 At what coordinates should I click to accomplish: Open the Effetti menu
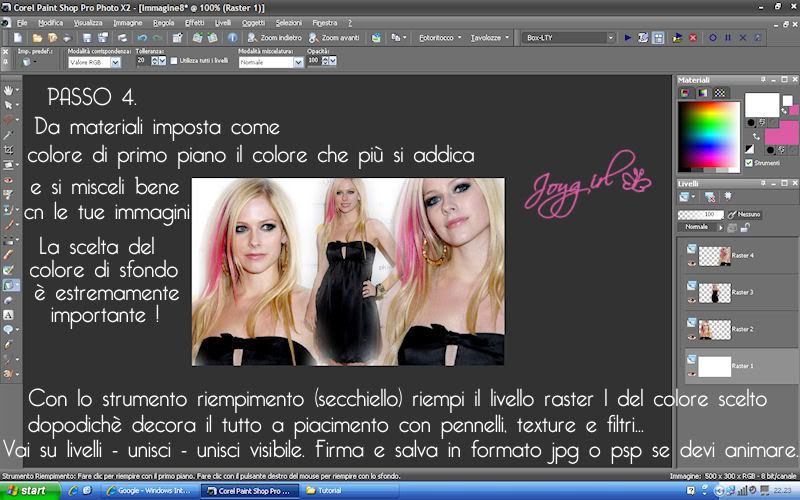click(194, 23)
